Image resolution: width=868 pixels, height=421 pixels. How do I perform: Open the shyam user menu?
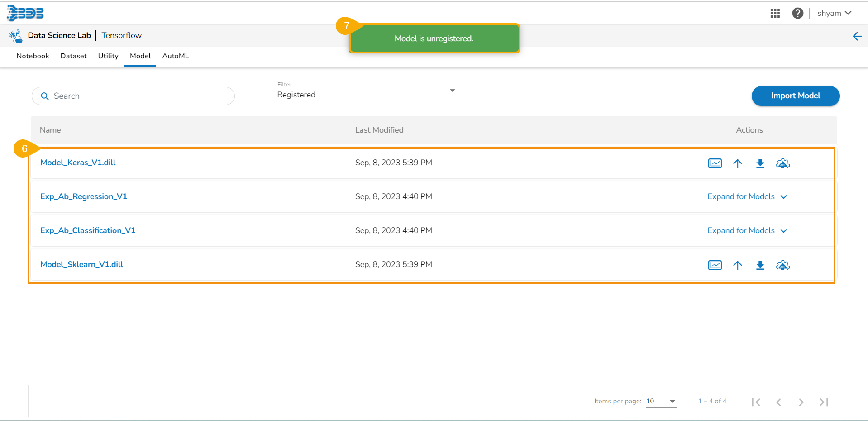tap(834, 13)
